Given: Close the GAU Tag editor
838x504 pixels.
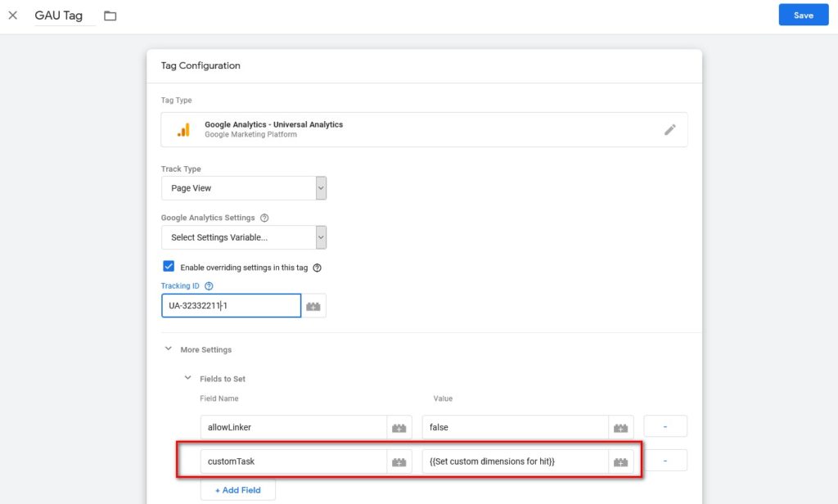Looking at the screenshot, I should pos(13,16).
